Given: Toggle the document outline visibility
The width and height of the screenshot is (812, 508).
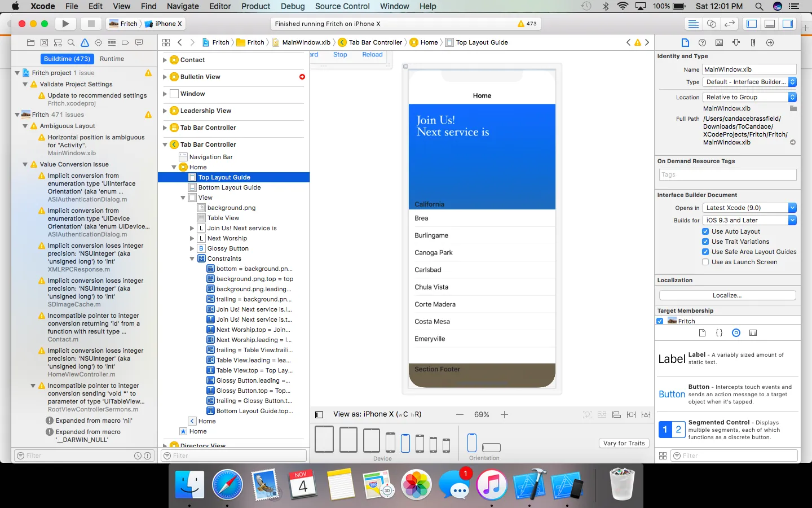Looking at the screenshot, I should (x=319, y=415).
